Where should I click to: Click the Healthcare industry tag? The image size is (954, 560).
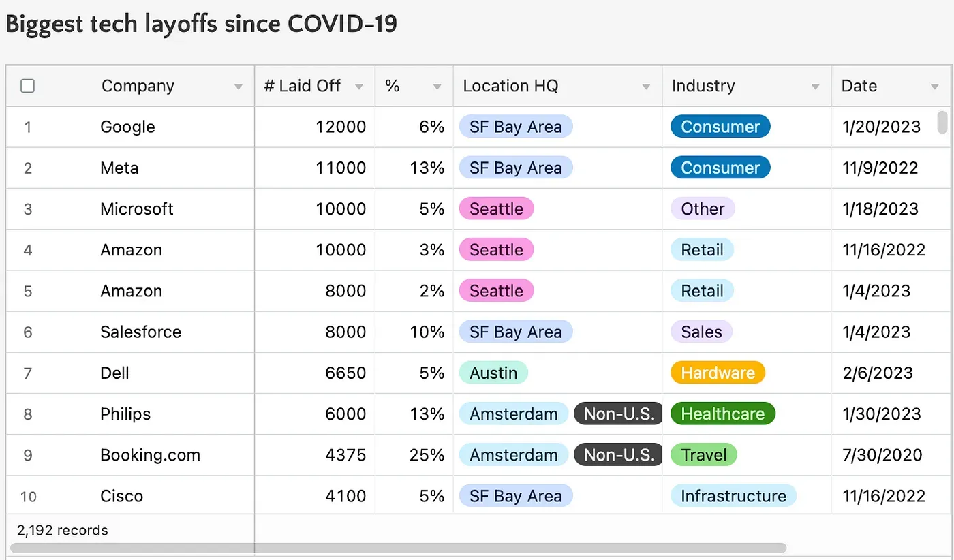722,414
